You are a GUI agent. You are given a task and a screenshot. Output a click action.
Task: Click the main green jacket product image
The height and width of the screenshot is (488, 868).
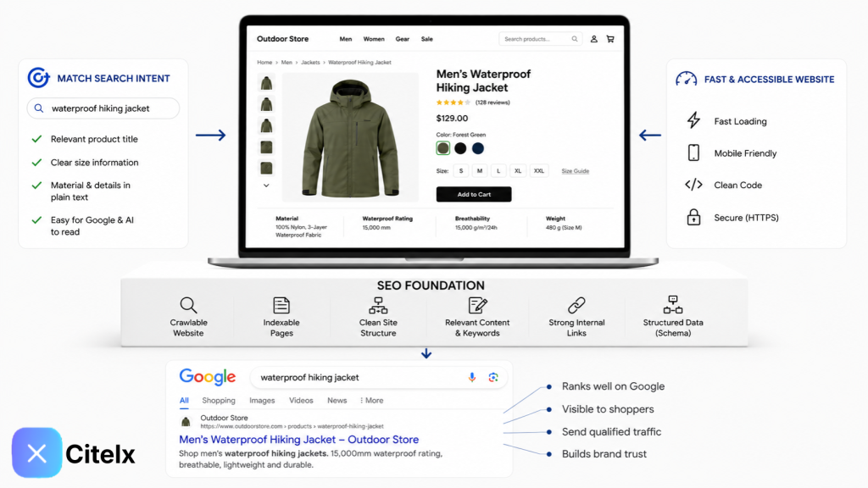click(350, 138)
